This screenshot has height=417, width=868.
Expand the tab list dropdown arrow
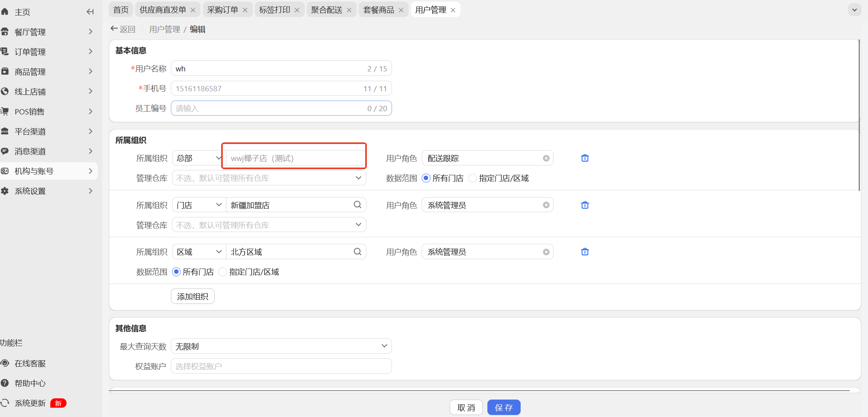pos(855,10)
